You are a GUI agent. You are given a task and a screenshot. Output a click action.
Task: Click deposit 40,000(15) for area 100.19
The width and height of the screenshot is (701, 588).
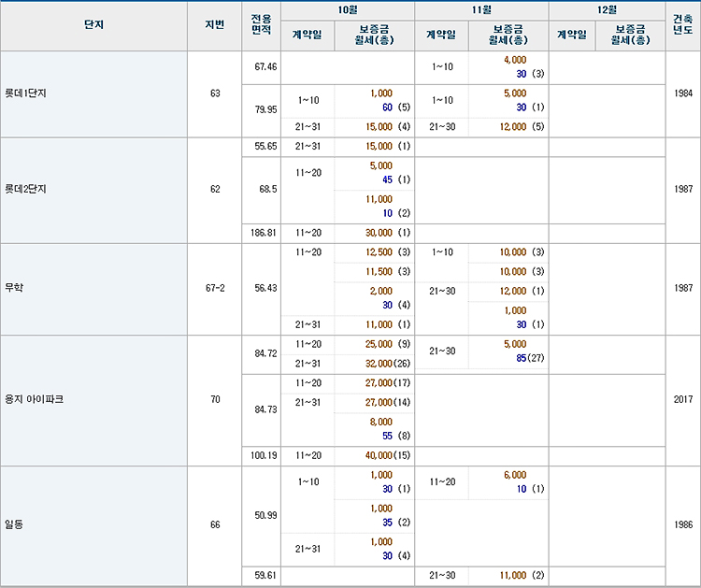(388, 455)
